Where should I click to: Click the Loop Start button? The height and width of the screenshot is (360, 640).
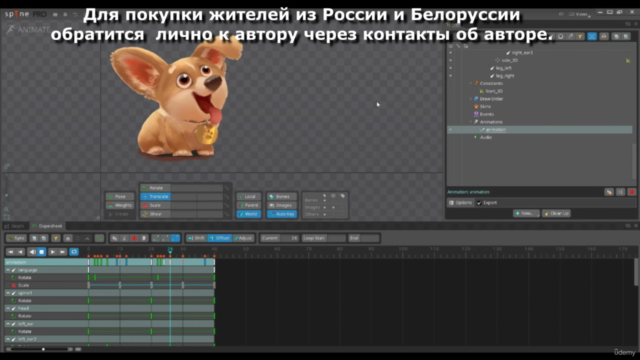(x=314, y=238)
